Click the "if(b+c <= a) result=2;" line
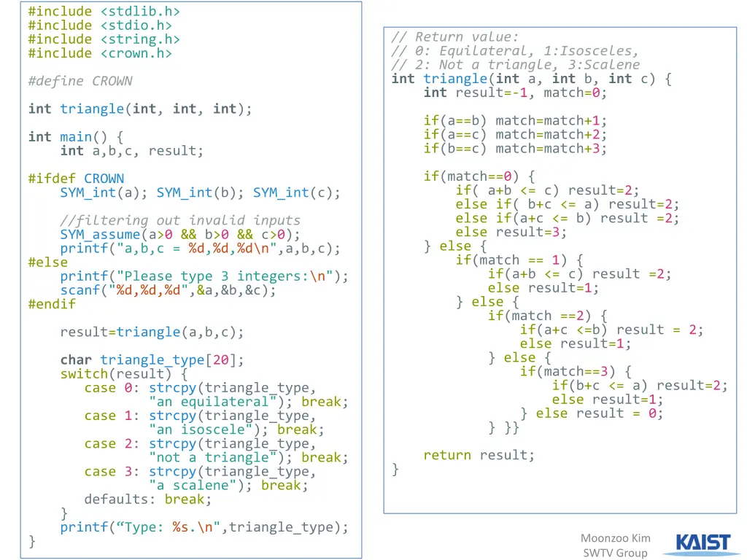This screenshot has width=747, height=560. click(x=640, y=386)
